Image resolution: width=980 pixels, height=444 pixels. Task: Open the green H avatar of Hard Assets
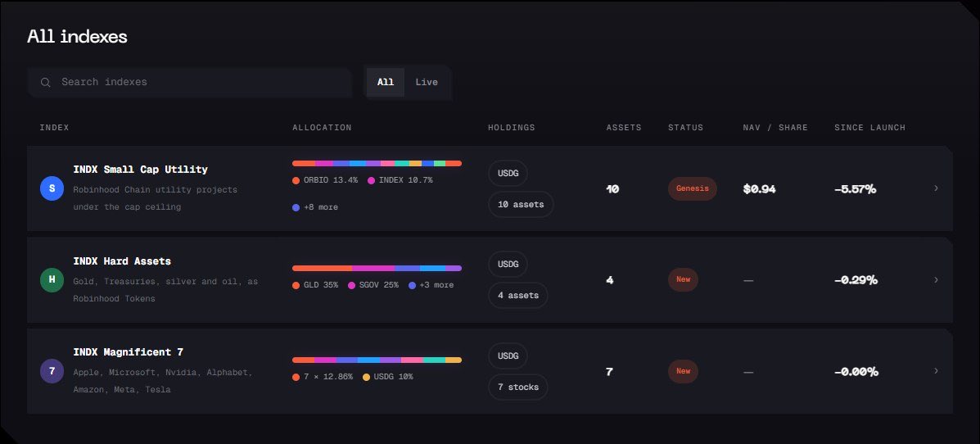(x=52, y=279)
